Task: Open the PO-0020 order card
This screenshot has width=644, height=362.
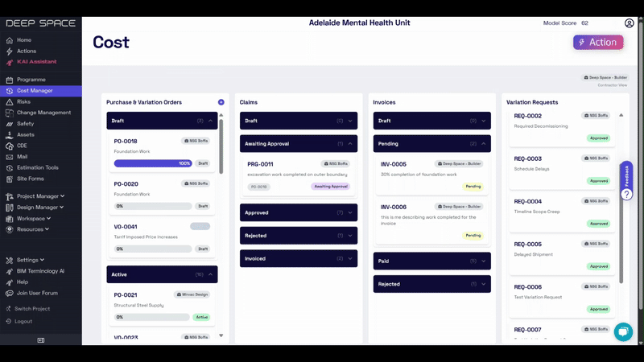Action: pos(162,195)
